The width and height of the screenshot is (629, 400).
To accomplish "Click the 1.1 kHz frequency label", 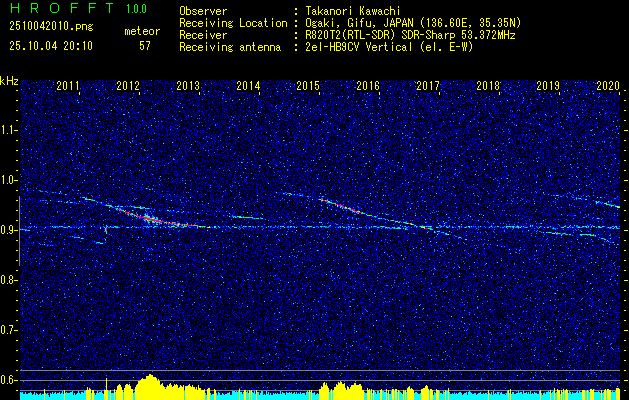I will tap(8, 130).
